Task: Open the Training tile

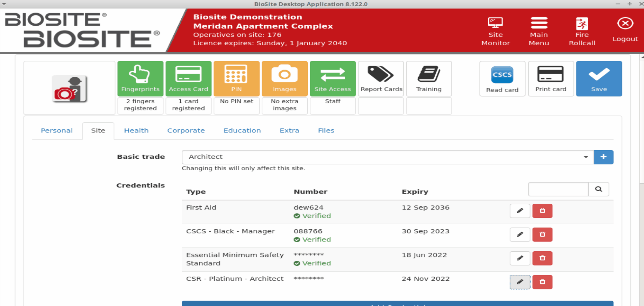Action: coord(429,79)
